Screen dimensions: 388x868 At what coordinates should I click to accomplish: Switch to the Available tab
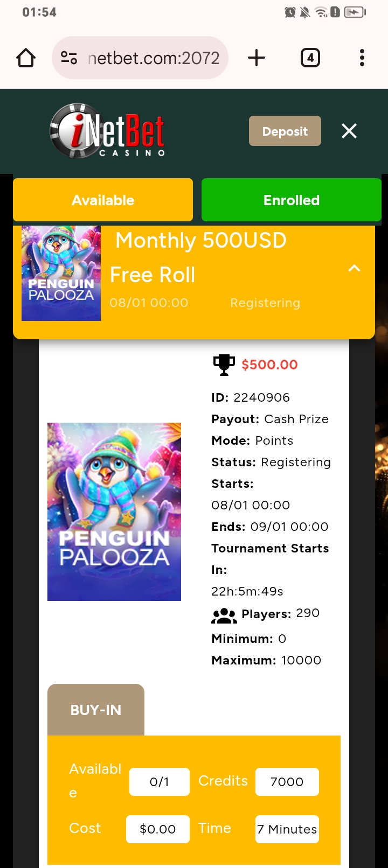103,200
